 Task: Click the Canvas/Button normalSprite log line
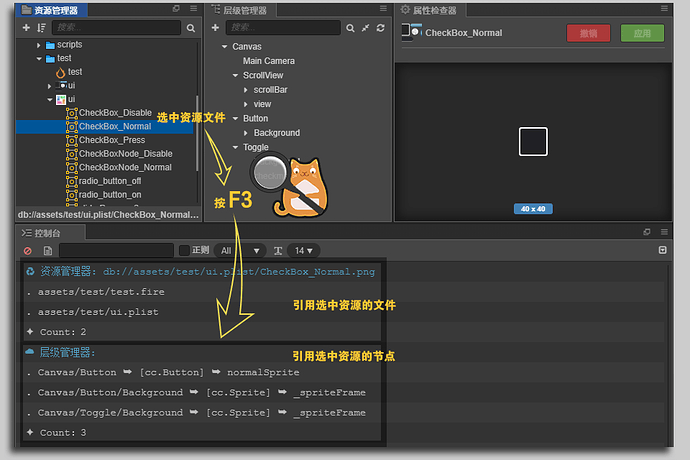[x=169, y=372]
